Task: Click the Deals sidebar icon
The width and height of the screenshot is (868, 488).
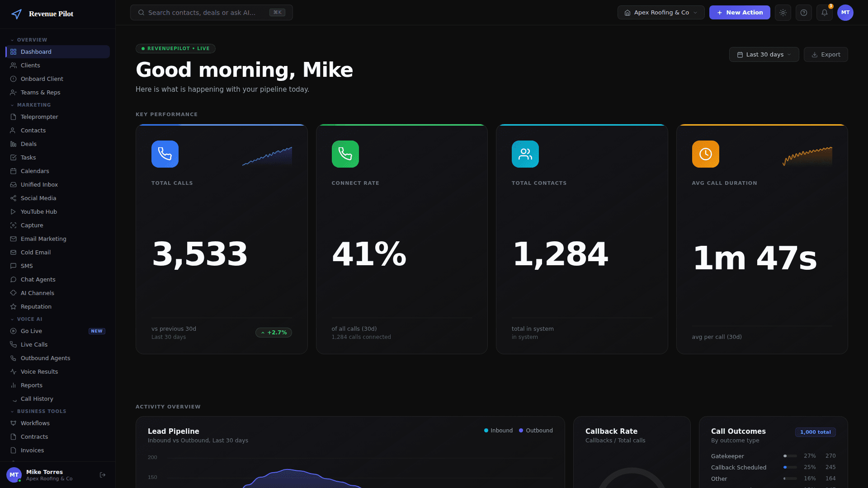Action: (x=13, y=144)
